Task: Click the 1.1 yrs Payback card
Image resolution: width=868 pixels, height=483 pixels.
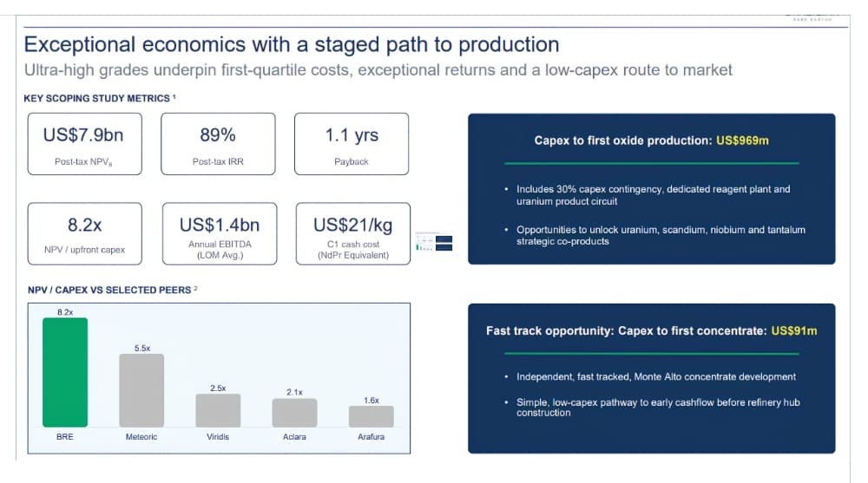Action: click(x=352, y=144)
